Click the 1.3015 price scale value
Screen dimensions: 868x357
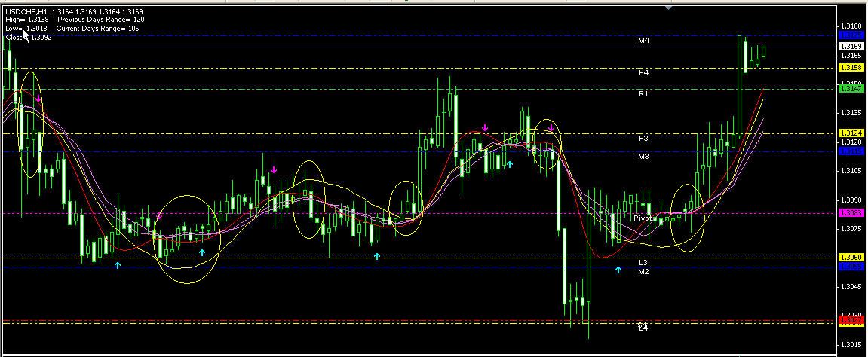851,345
